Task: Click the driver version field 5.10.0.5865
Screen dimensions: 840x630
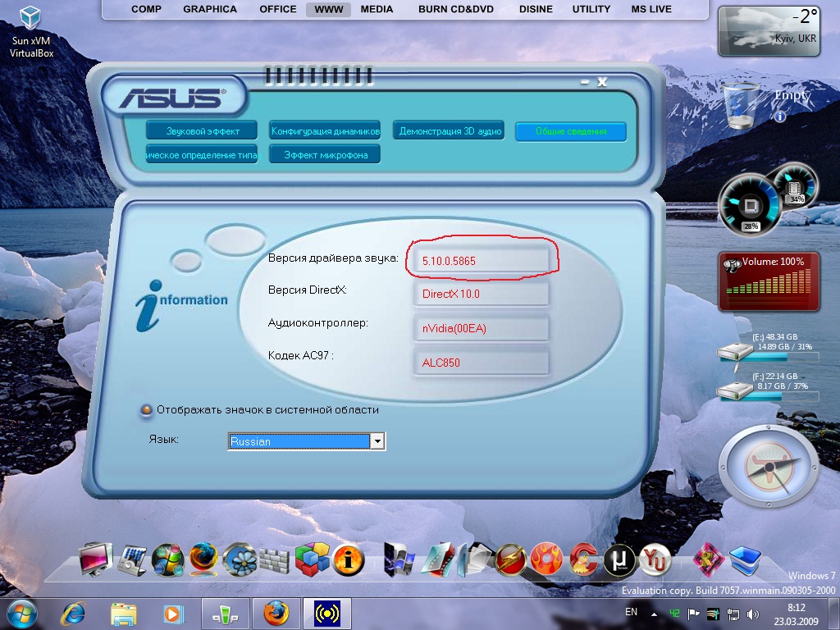Action: [x=481, y=261]
